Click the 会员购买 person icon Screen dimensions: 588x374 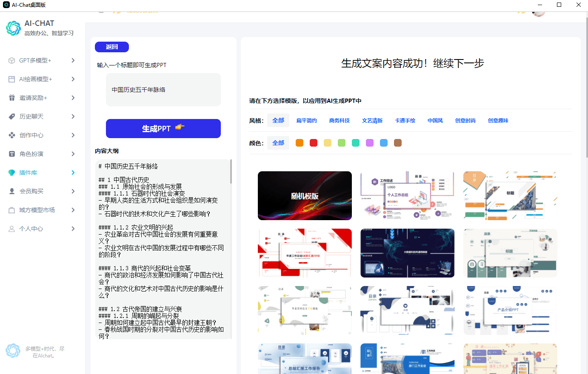(x=12, y=191)
